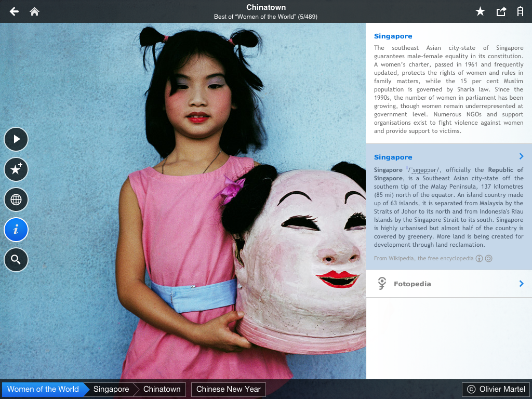Tap the bookmark ribbon icon at top right
532x399 pixels.
coord(520,11)
